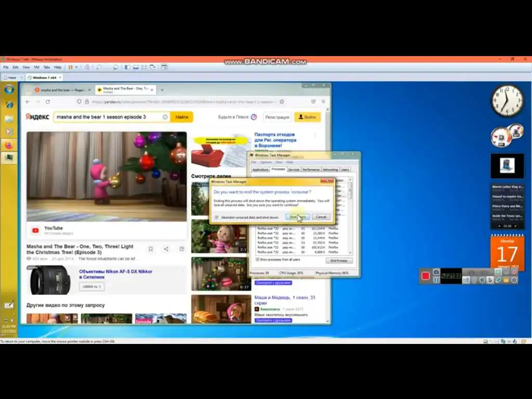Click the Bandicam red record stop button
Image resolution: width=532 pixels, height=399 pixels.
pyautogui.click(x=425, y=276)
